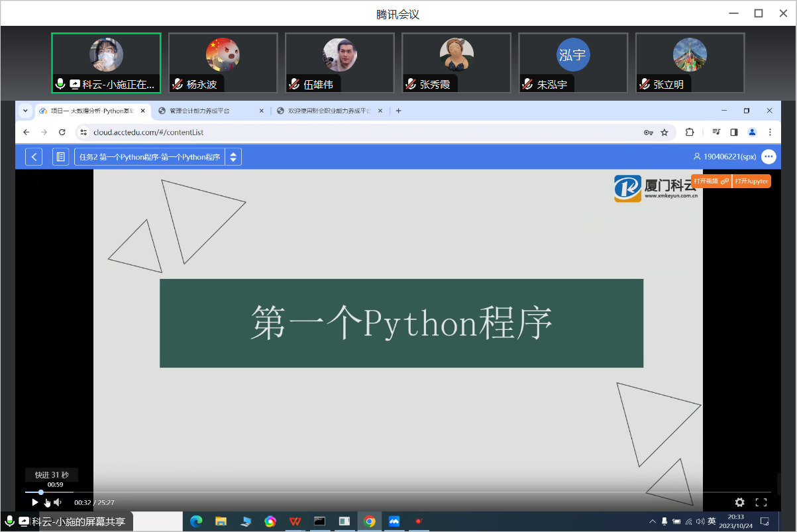Bookmark this page with the star icon
This screenshot has height=532, width=797.
[x=664, y=133]
